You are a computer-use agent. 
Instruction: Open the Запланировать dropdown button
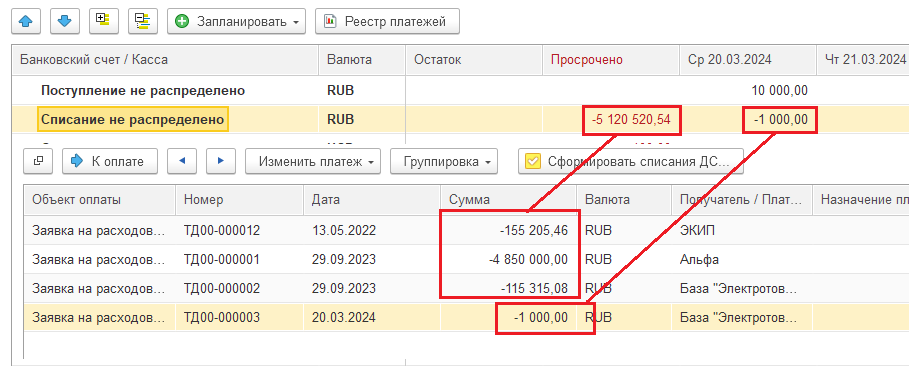tap(237, 22)
